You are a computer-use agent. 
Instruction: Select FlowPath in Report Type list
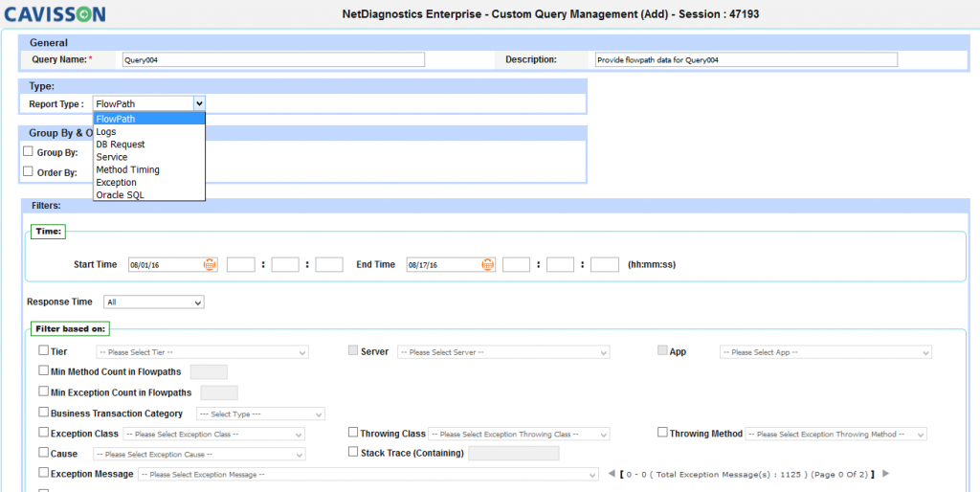pyautogui.click(x=149, y=119)
